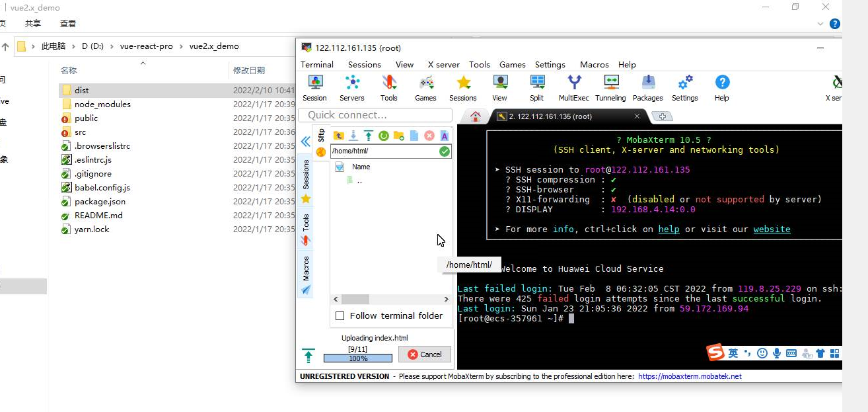Click the terminal 'help' link
The height and width of the screenshot is (412, 868).
pyautogui.click(x=669, y=229)
